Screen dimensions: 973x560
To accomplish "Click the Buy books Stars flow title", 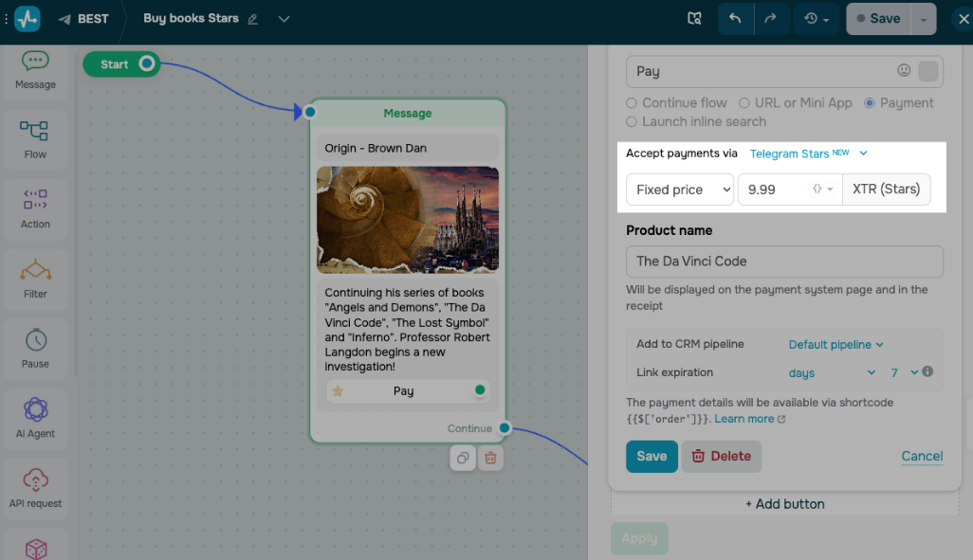I will tap(192, 18).
